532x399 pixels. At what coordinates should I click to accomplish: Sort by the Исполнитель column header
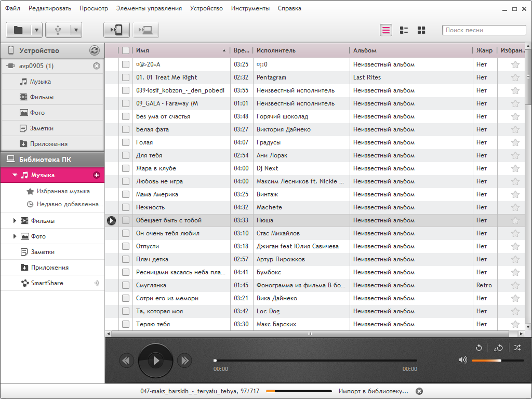[x=301, y=50]
